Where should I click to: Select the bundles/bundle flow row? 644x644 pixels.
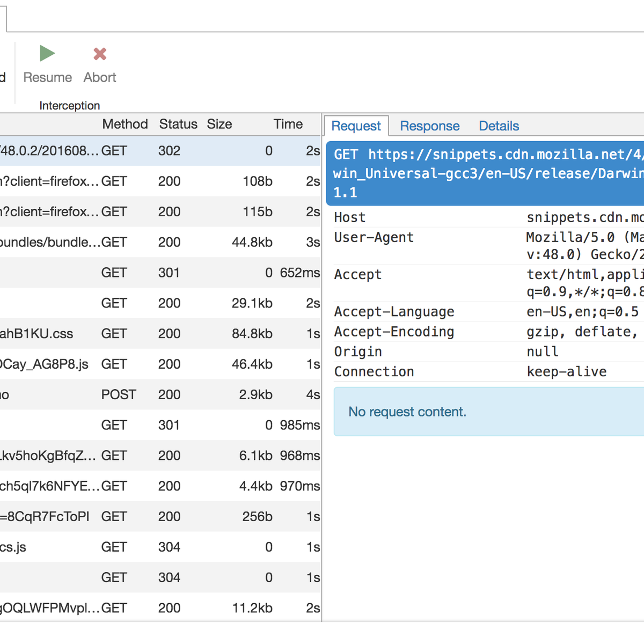pos(160,242)
